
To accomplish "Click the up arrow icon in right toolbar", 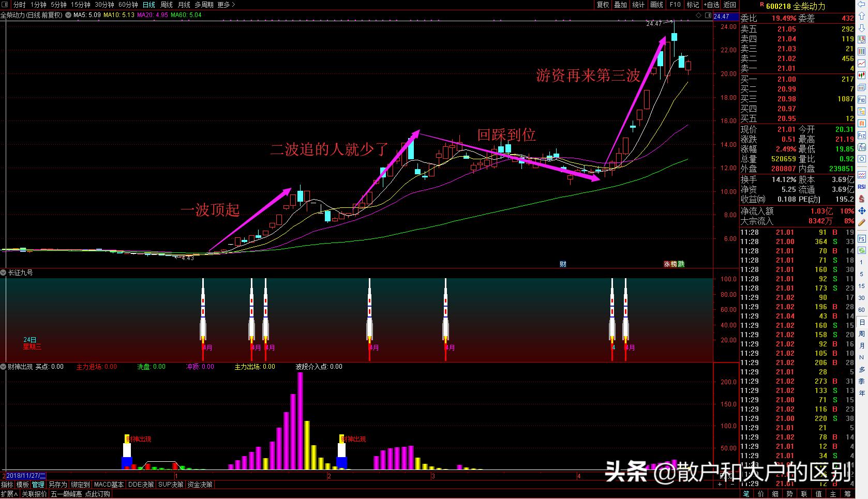I will 862,16.
